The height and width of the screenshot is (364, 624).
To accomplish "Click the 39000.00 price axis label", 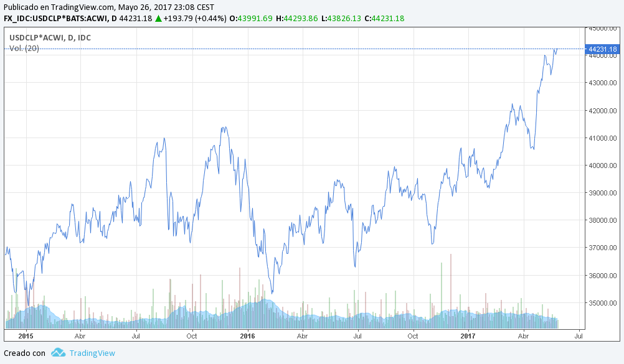I will coord(602,193).
